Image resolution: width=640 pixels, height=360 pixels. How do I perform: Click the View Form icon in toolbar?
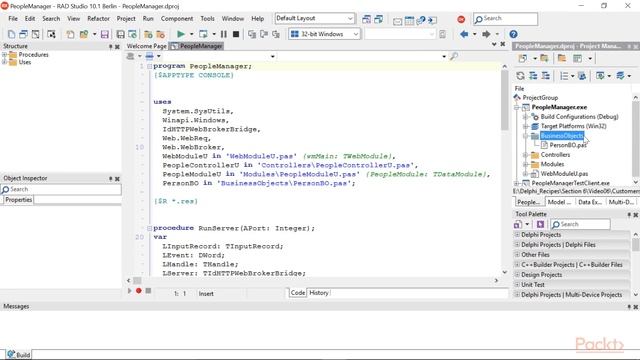pyautogui.click(x=36, y=34)
